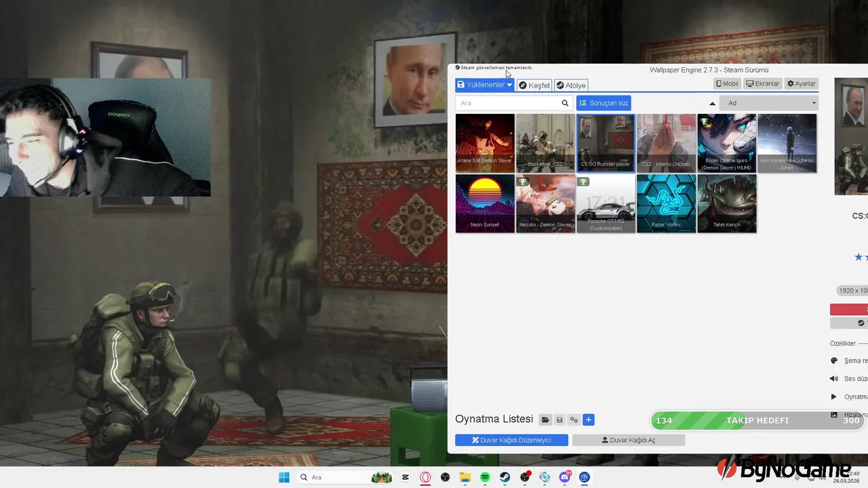Viewport: 868px width, 488px height.
Task: Click trophy badge on Ender Obanai Iguro
Action: tap(705, 122)
